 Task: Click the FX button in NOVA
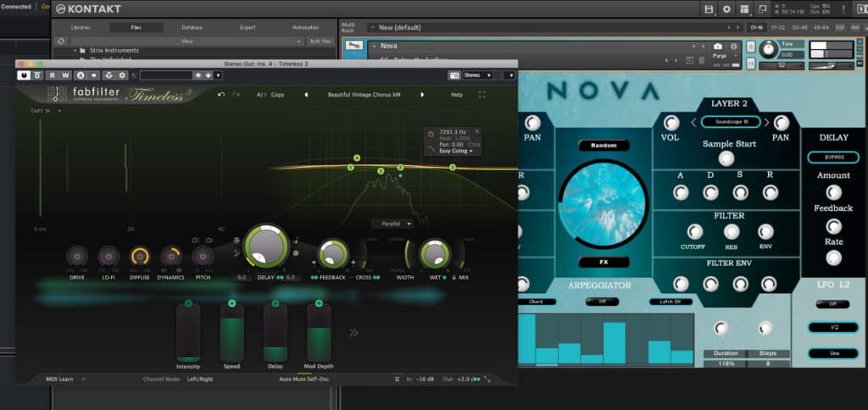pos(604,263)
